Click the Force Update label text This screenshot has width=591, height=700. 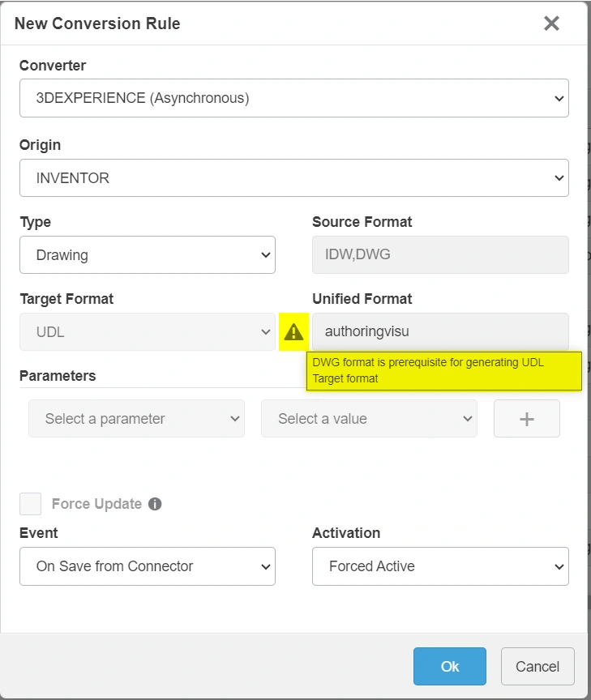pos(96,504)
